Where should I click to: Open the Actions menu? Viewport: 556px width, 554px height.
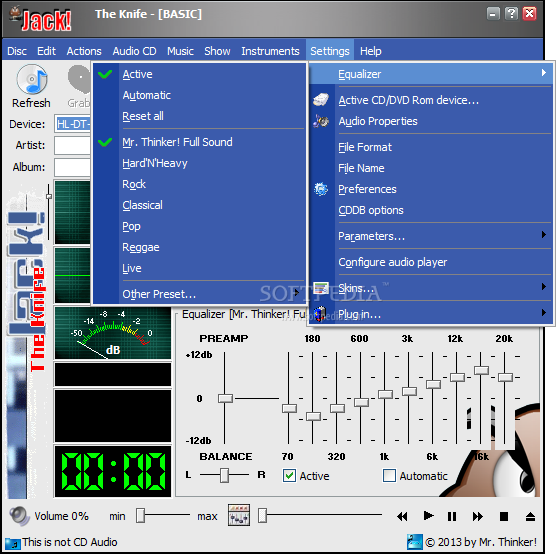84,51
